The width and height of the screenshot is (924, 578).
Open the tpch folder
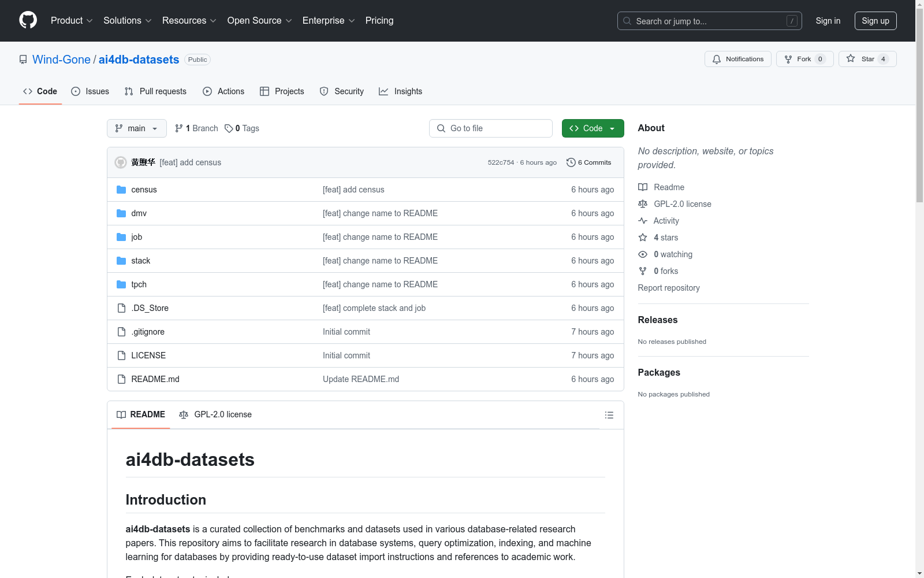(x=139, y=284)
